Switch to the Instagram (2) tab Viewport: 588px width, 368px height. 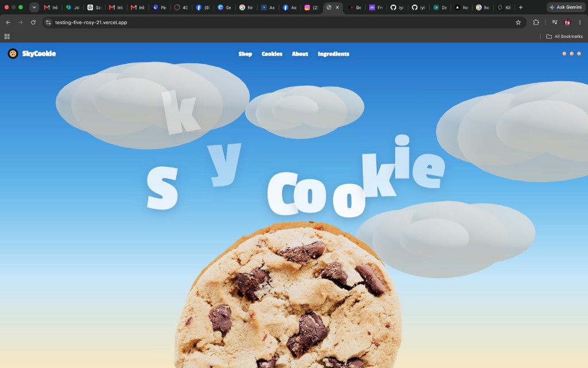click(x=311, y=7)
